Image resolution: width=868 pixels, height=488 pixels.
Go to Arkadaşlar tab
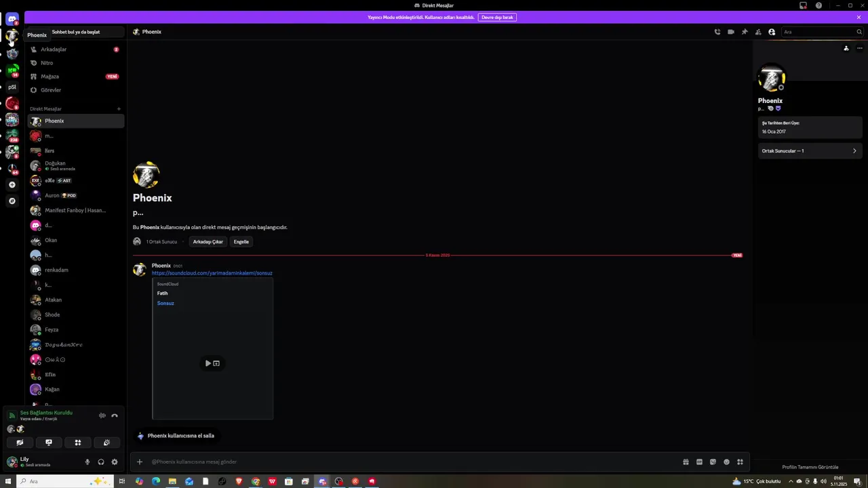(75, 49)
